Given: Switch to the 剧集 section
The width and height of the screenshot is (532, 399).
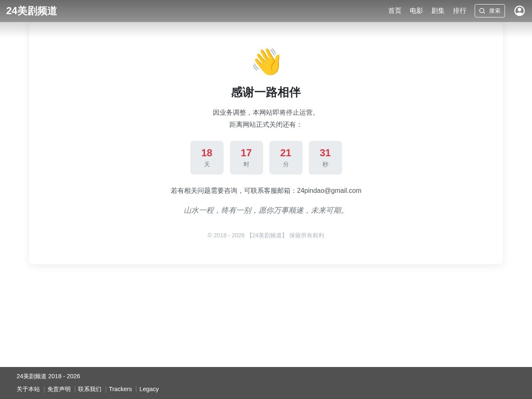Looking at the screenshot, I should 438,11.
